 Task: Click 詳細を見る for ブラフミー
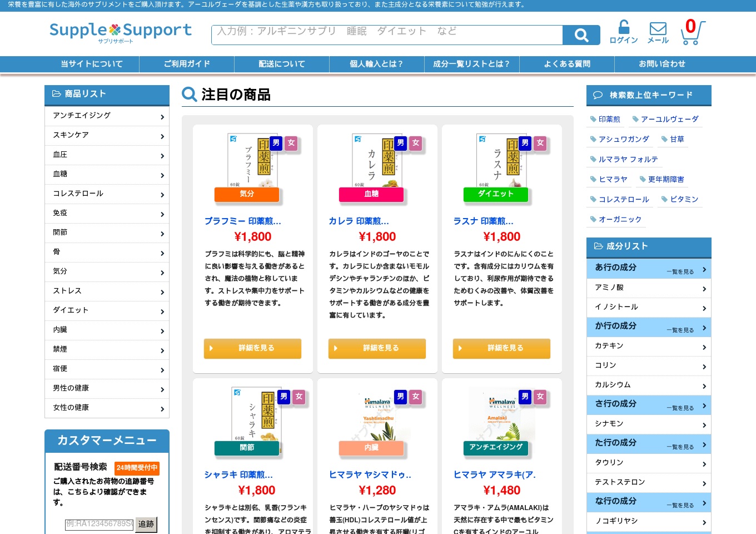(252, 348)
